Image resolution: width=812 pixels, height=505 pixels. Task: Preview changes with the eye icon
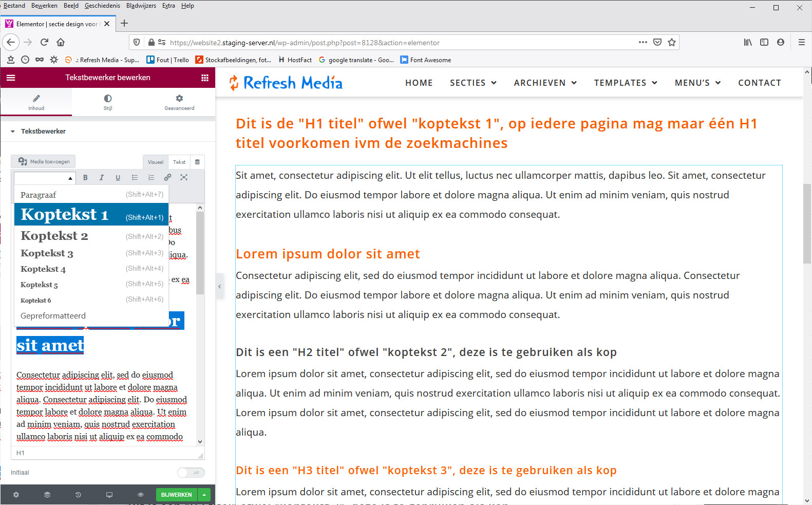click(140, 495)
